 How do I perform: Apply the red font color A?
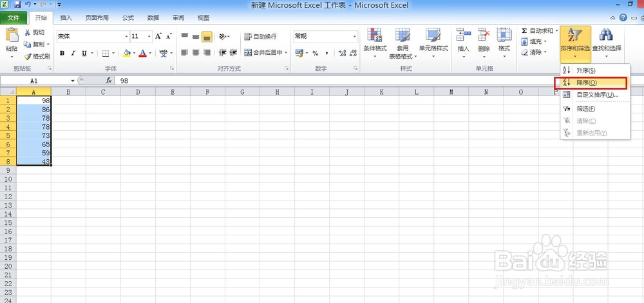click(x=142, y=53)
